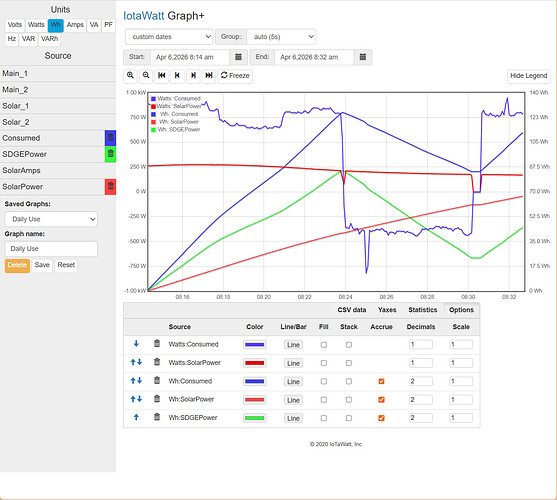Move Wh:SolarPower row up with its up arrow
The image size is (557, 500).
click(x=133, y=399)
